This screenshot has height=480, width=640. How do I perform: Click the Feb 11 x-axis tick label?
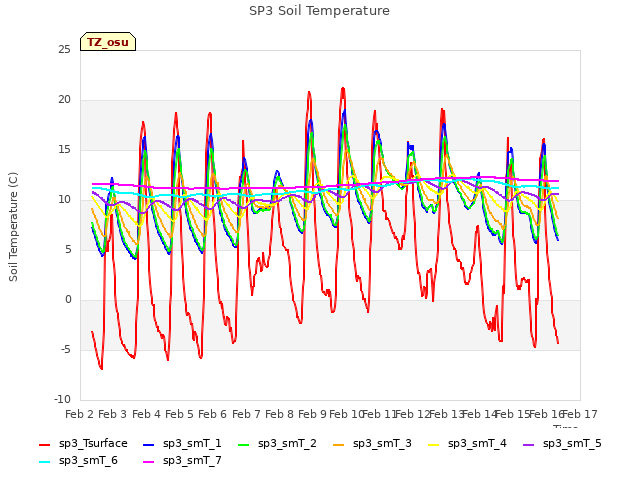[x=379, y=414]
